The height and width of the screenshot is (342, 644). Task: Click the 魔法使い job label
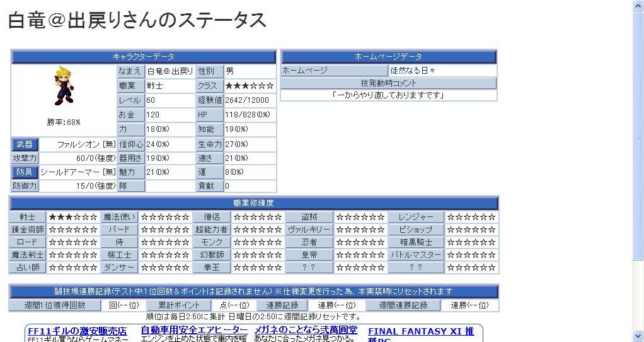(x=120, y=216)
